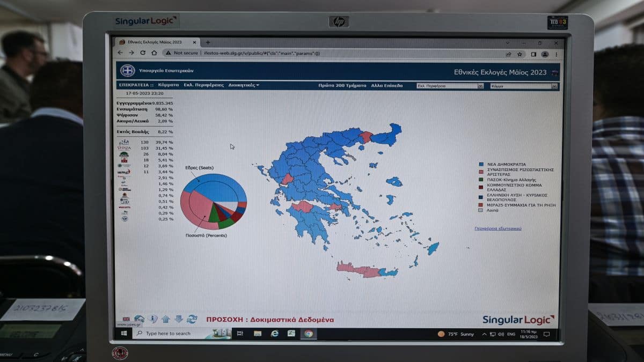Click the New Democracy party logo

(124, 142)
